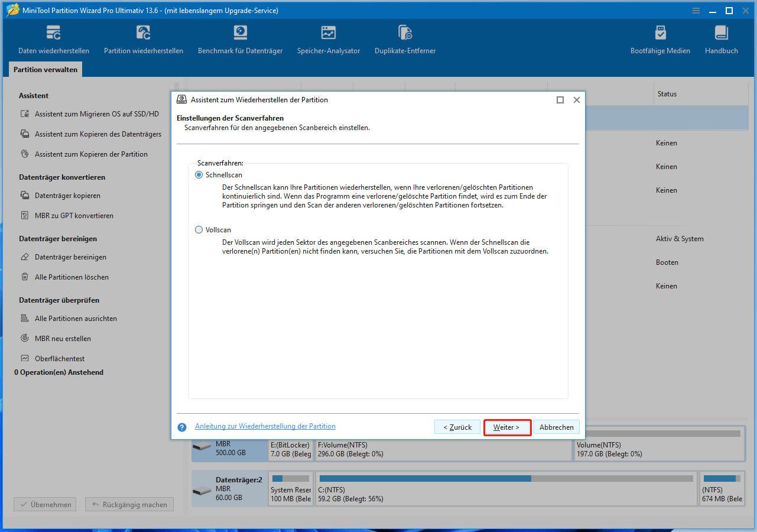Open the hamburger menu in the title bar
This screenshot has width=757, height=532.
coord(696,10)
